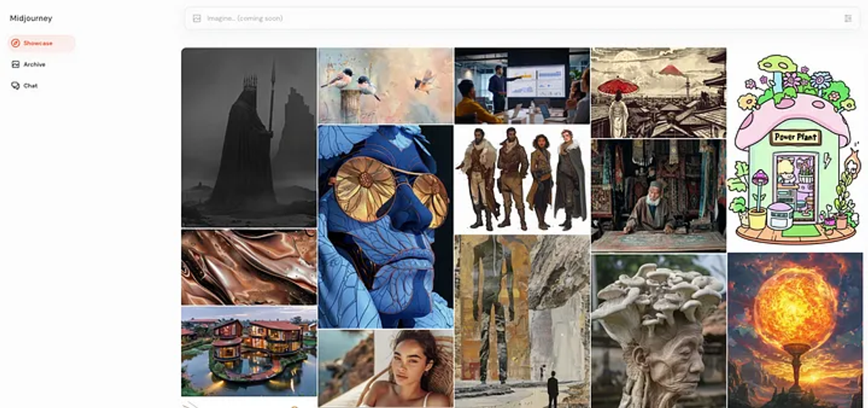This screenshot has height=408, width=868.
Task: Select the office presentation meeting image
Action: [521, 85]
